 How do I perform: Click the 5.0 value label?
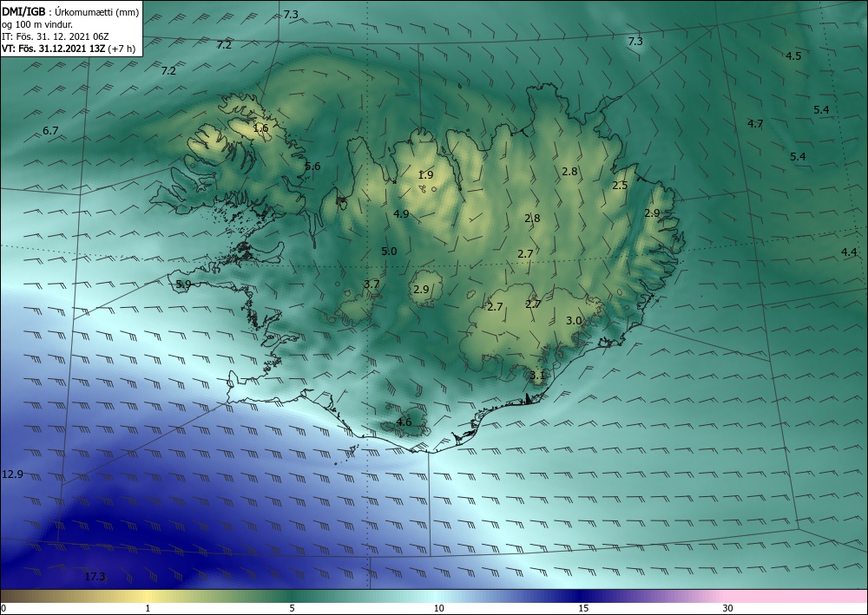(x=389, y=252)
